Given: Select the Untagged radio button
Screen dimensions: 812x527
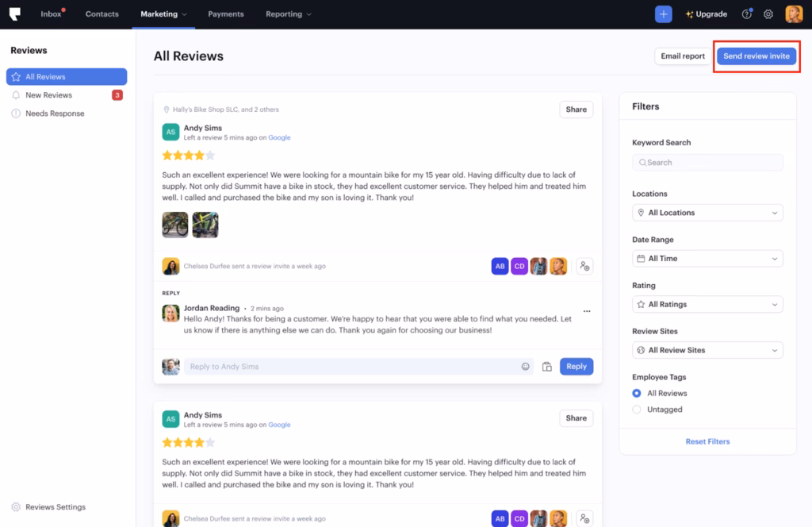Looking at the screenshot, I should tap(637, 410).
